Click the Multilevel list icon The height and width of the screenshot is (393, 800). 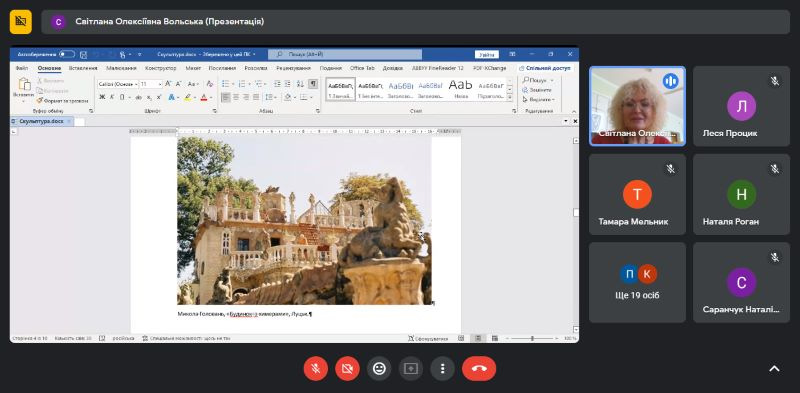click(x=259, y=84)
